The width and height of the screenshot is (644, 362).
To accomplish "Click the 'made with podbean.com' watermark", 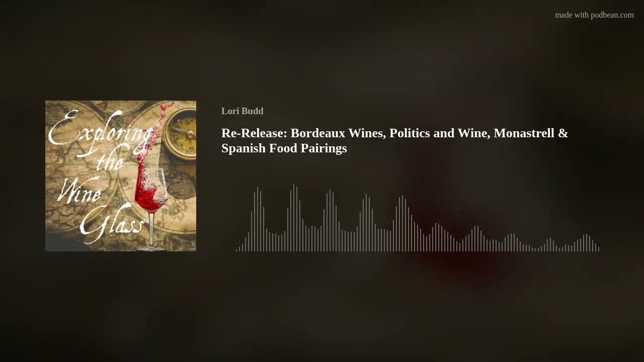I will pos(594,15).
